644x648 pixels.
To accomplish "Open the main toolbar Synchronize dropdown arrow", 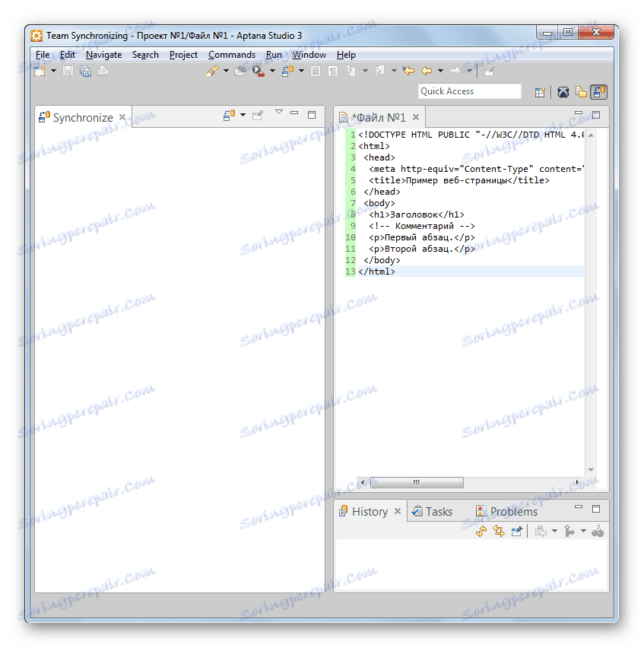I will coord(302,71).
